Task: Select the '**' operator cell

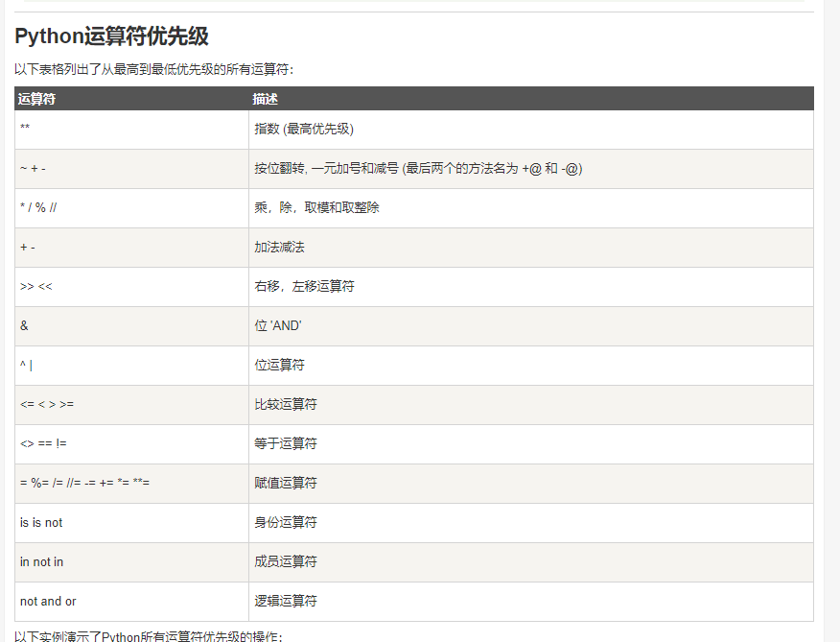Action: click(x=131, y=130)
